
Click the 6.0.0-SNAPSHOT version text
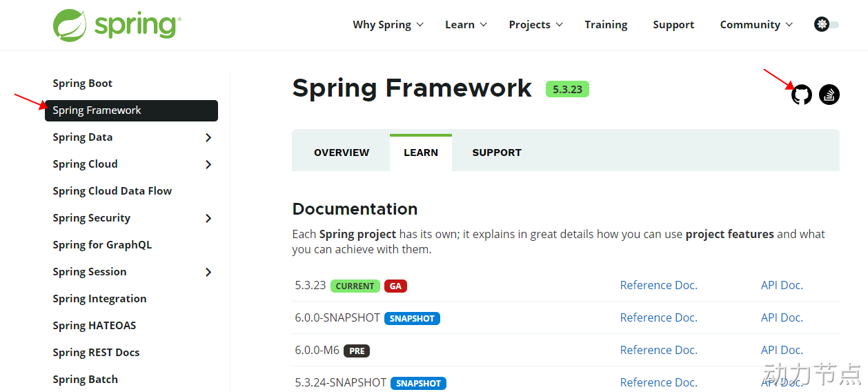tap(337, 317)
